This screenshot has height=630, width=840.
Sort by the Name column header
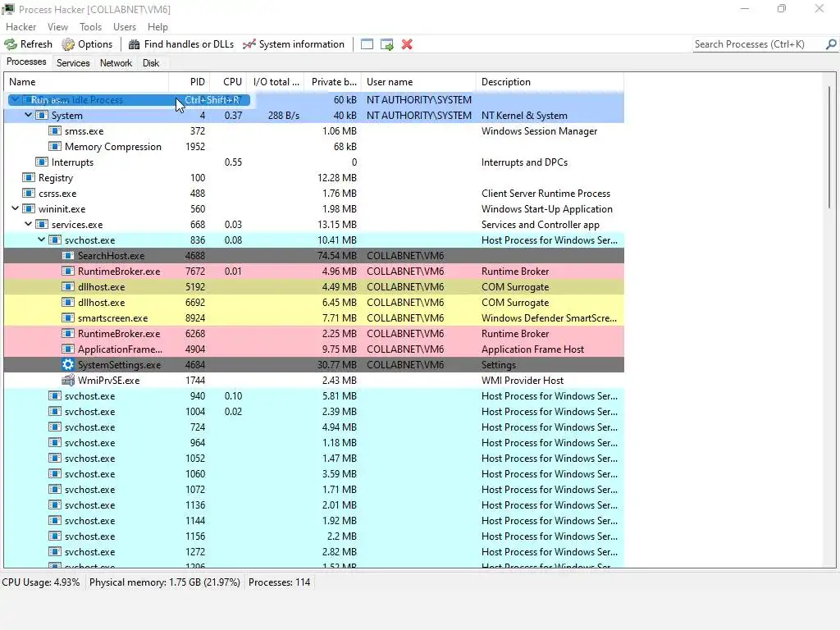[86, 82]
